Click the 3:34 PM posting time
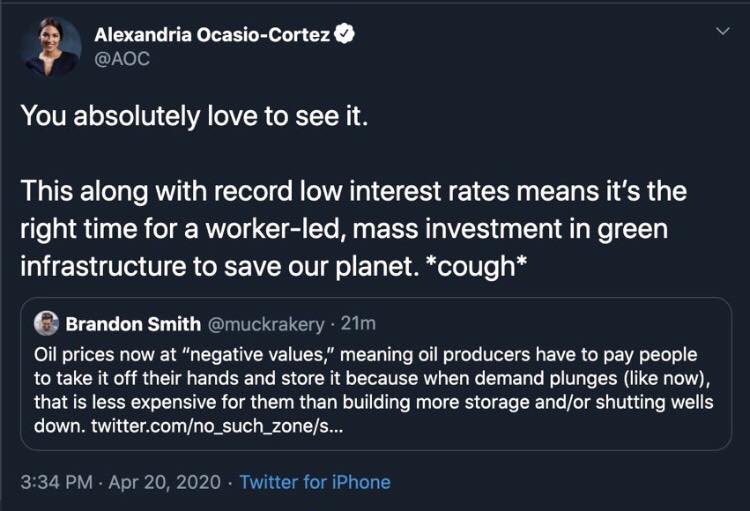750x511 pixels. coord(56,482)
